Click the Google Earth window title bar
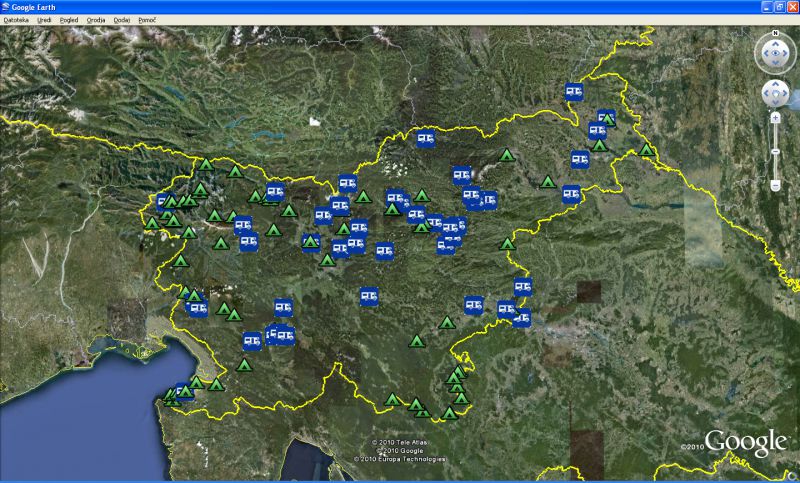 pos(400,7)
